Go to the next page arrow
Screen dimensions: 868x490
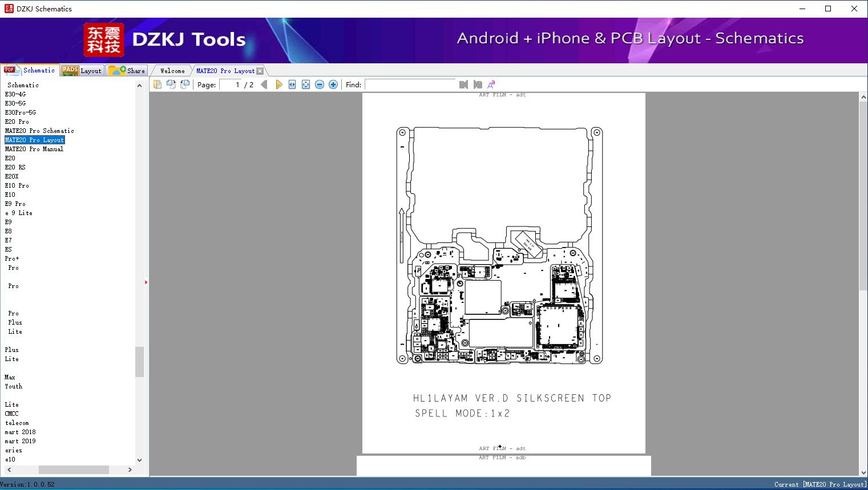pos(279,84)
